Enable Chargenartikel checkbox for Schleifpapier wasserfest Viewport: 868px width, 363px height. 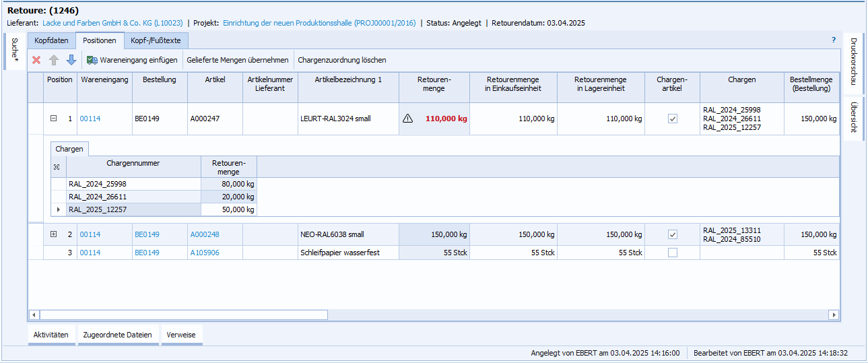click(672, 253)
